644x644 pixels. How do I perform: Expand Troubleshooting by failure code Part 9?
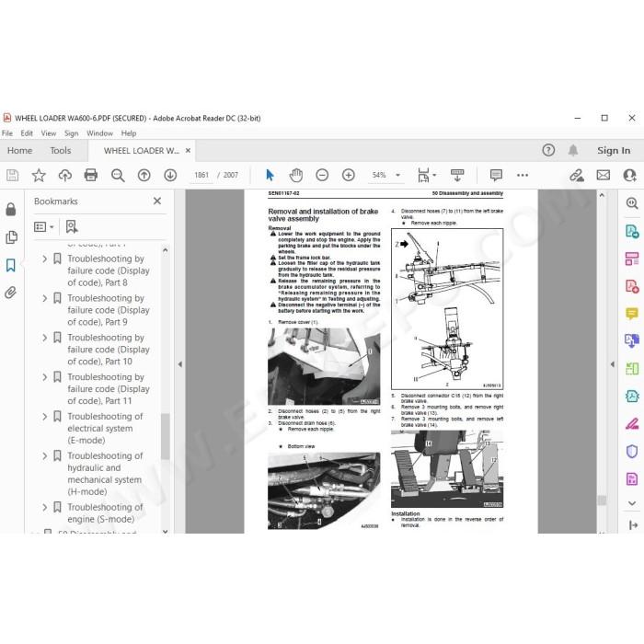pyautogui.click(x=45, y=298)
